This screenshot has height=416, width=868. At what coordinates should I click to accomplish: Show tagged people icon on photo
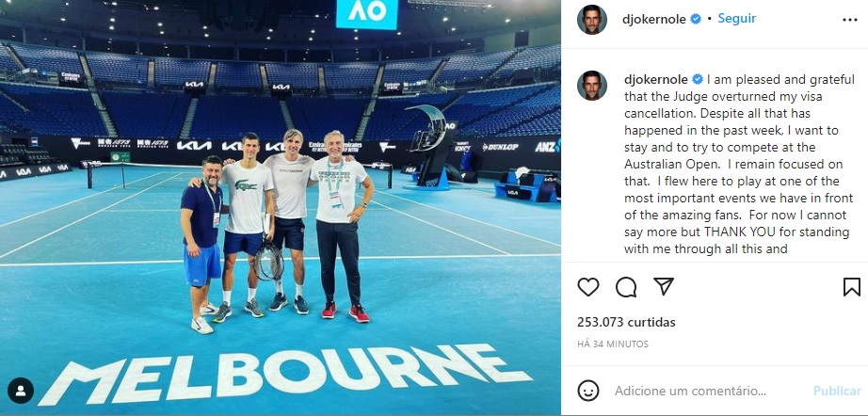[21, 391]
